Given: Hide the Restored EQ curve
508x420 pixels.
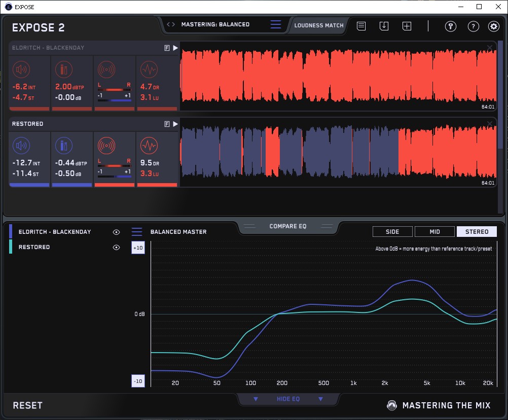Looking at the screenshot, I should [x=116, y=247].
